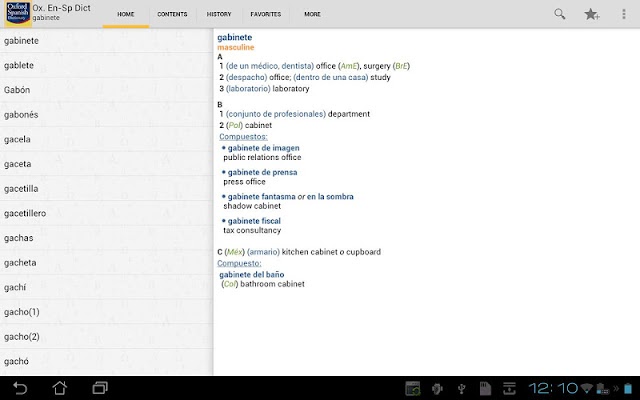Screen dimensions: 640x400
Task: Switch to the Home tab
Action: [x=126, y=14]
